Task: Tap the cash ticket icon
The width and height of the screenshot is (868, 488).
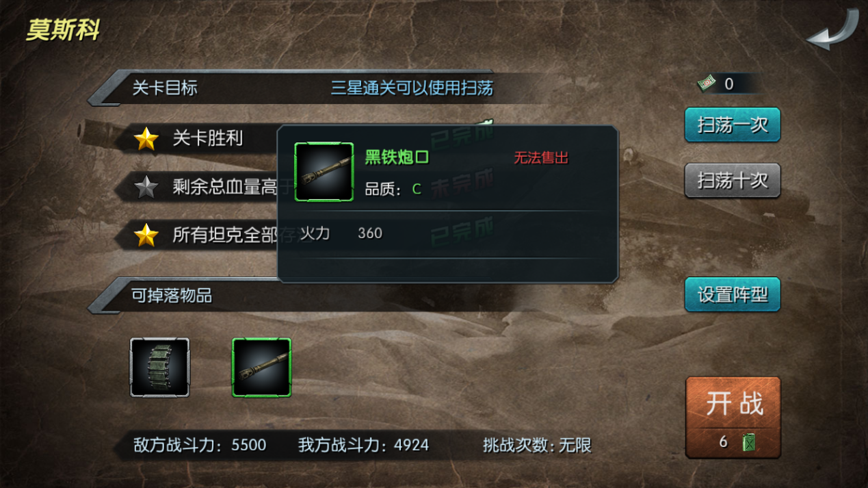Action: [x=707, y=84]
